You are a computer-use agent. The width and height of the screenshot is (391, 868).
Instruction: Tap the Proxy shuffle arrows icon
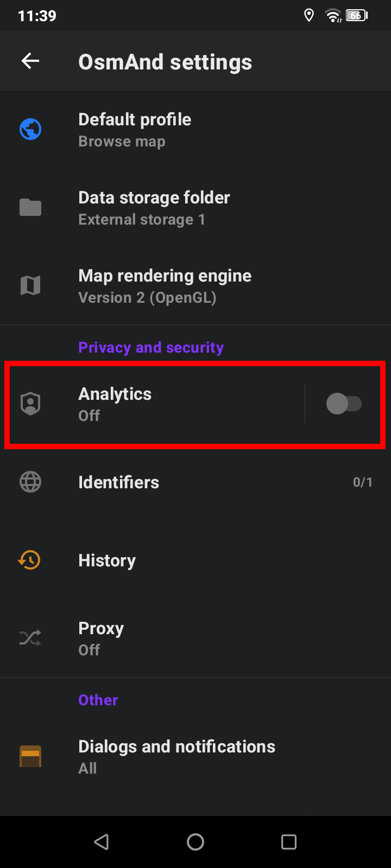pyautogui.click(x=30, y=638)
